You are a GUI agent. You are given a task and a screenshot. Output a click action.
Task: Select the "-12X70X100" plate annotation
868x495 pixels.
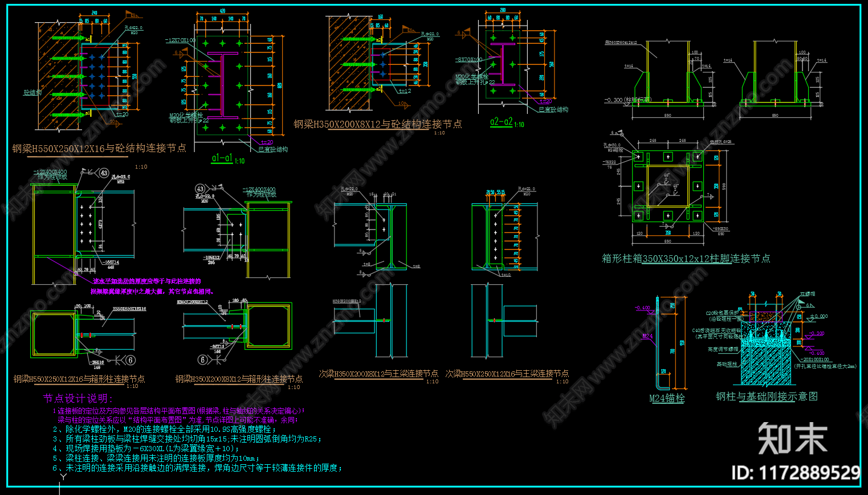(x=180, y=40)
